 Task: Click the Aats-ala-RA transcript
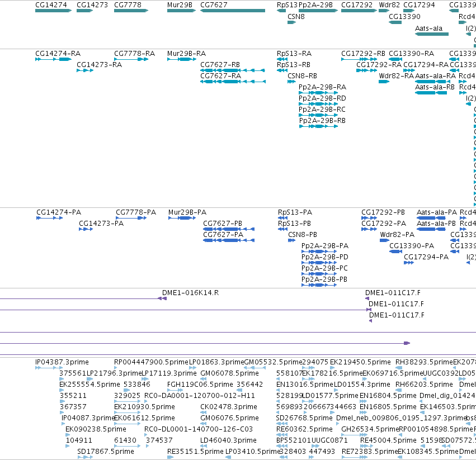point(432,82)
